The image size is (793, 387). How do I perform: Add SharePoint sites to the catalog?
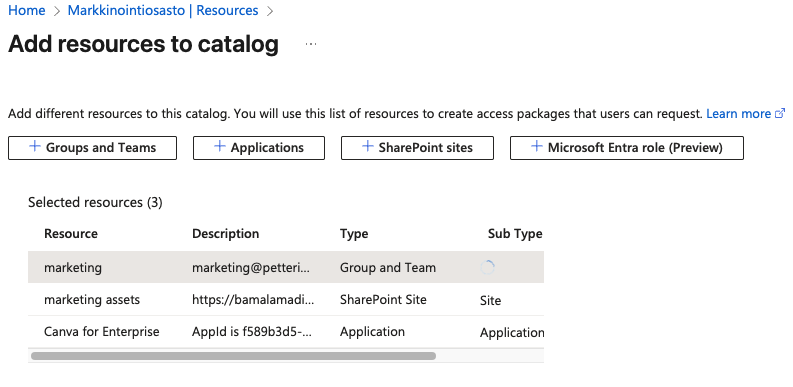(x=417, y=148)
